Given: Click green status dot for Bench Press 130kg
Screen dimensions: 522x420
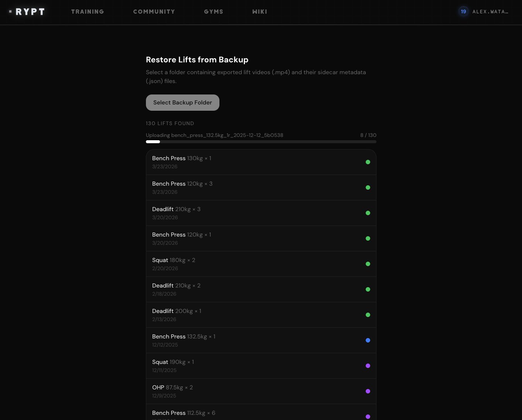Looking at the screenshot, I should [x=368, y=162].
